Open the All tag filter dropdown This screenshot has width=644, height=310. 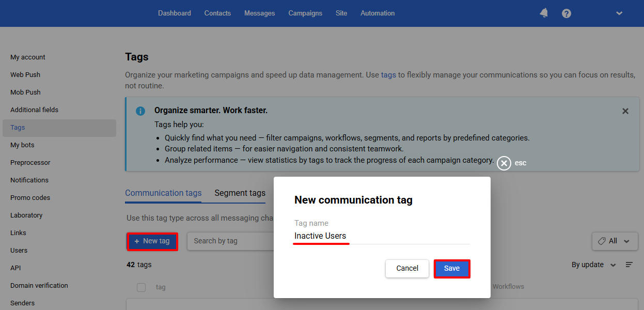[x=615, y=241]
